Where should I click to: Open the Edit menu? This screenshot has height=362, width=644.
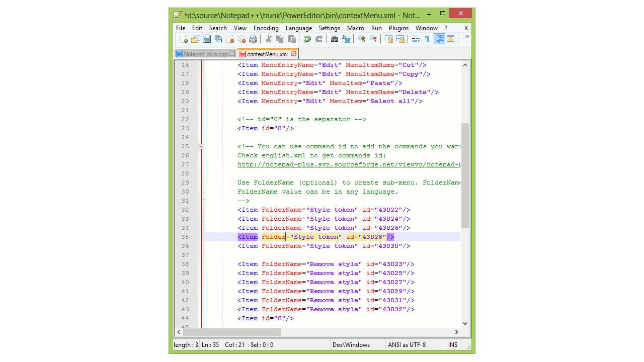click(197, 28)
